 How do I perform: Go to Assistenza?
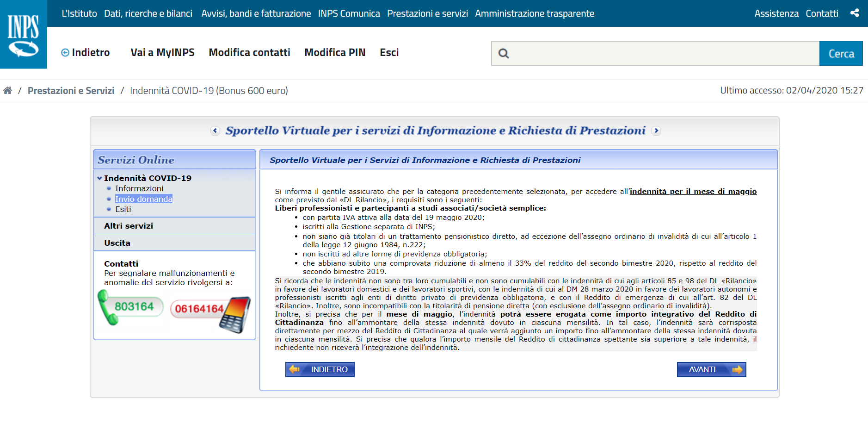pos(777,13)
